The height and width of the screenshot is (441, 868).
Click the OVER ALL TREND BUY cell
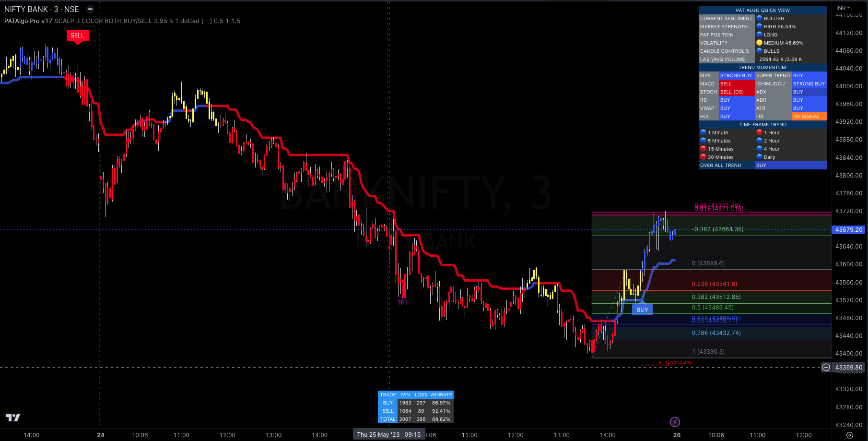pos(791,166)
